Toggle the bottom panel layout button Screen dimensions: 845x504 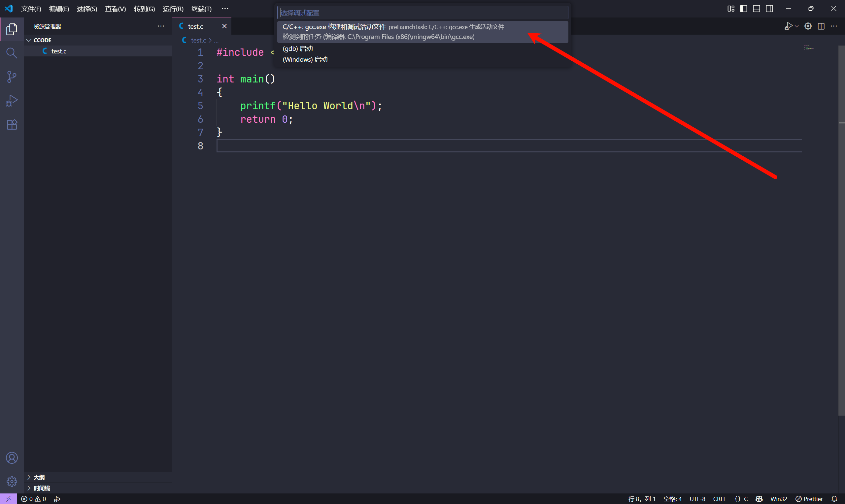[756, 9]
